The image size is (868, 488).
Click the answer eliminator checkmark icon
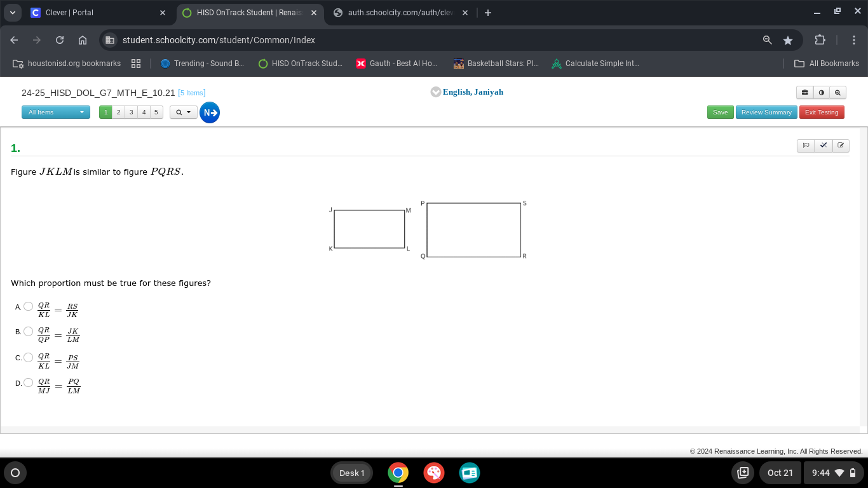coord(824,146)
